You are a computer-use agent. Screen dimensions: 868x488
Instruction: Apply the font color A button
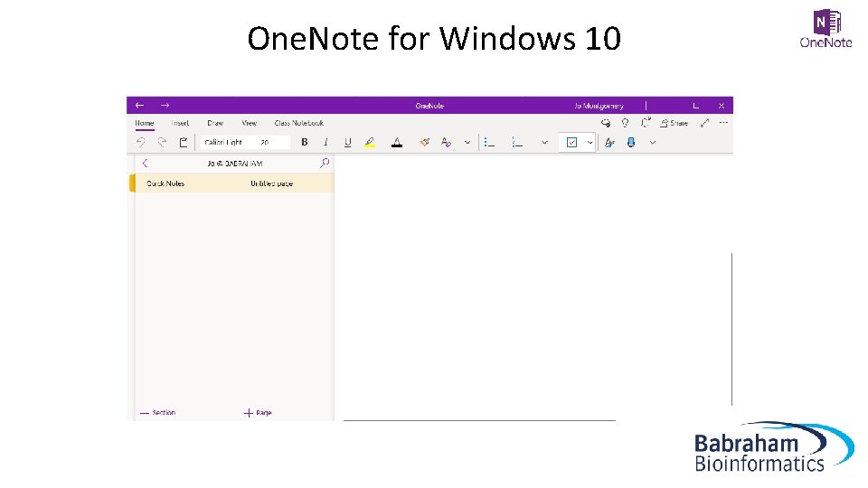click(x=397, y=143)
